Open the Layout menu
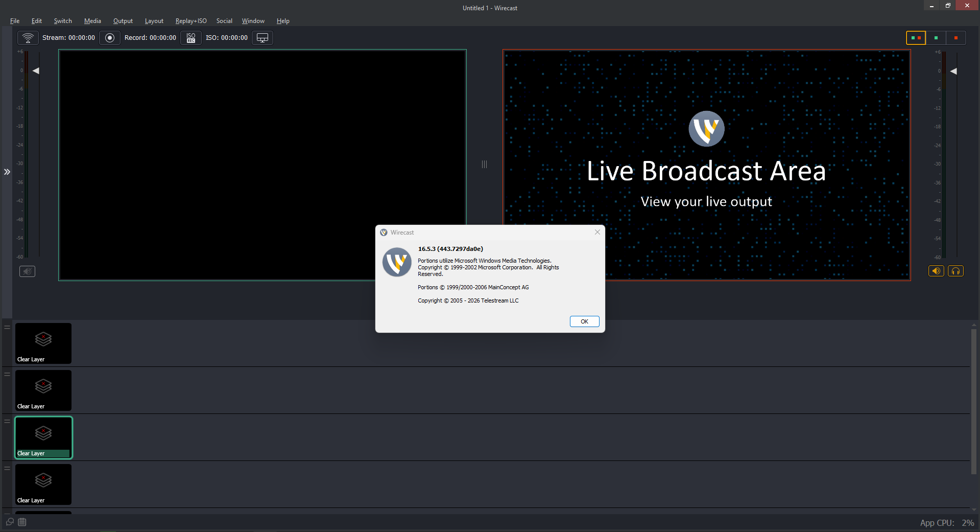This screenshot has height=532, width=980. coord(154,21)
